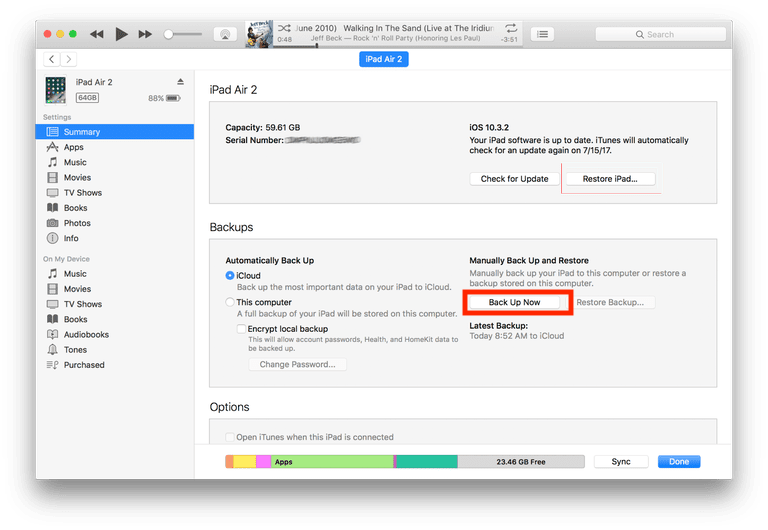This screenshot has width=768, height=530.
Task: Click the blue Done button
Action: (x=679, y=461)
